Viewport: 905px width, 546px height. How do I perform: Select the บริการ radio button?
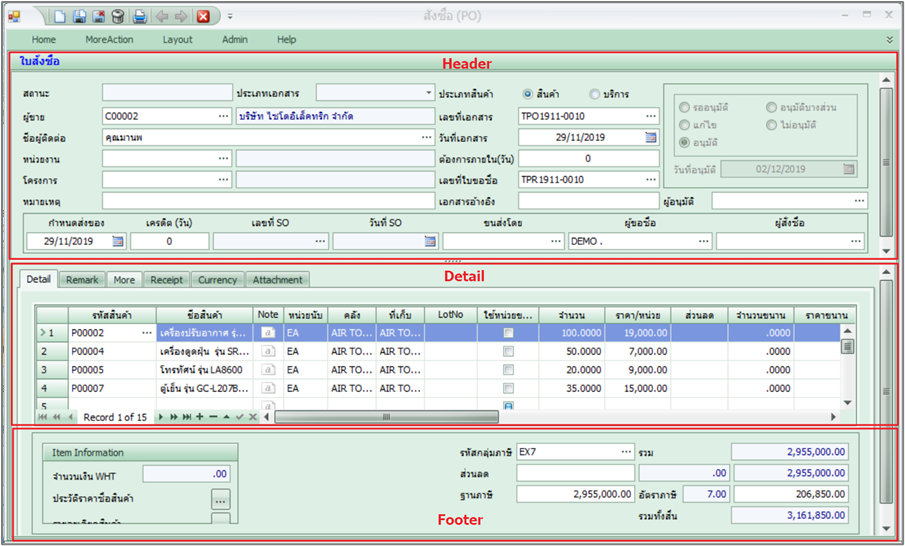tap(594, 94)
